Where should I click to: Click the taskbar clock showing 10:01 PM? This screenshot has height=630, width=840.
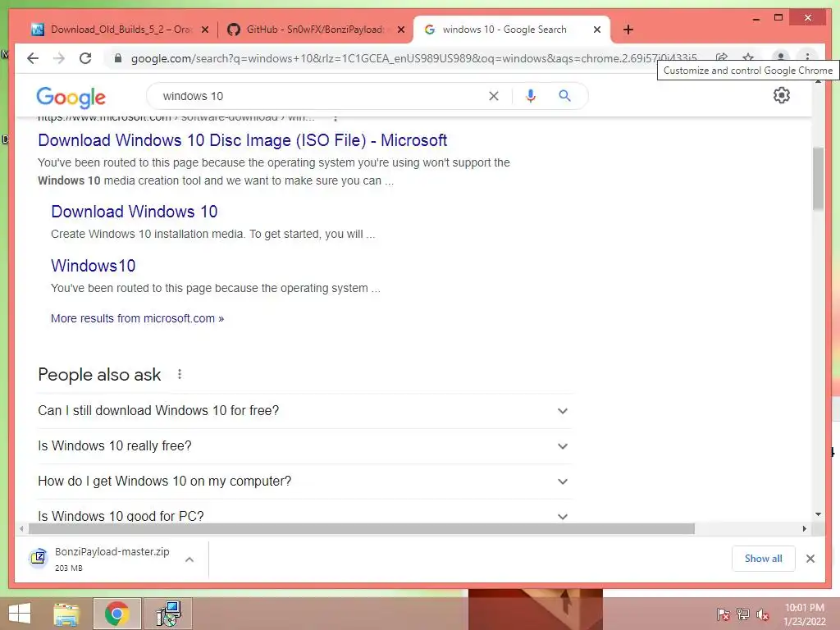[805, 614]
